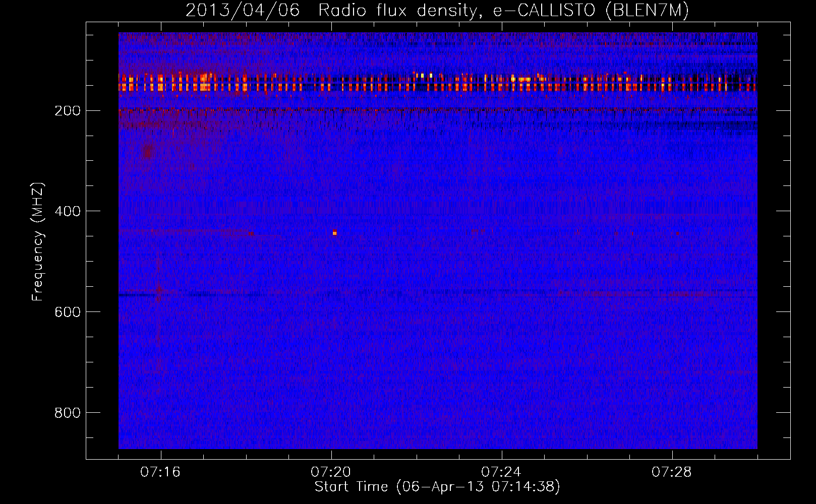Image resolution: width=816 pixels, height=504 pixels.
Task: Select the 200 frequency tick label
Action: [68, 111]
